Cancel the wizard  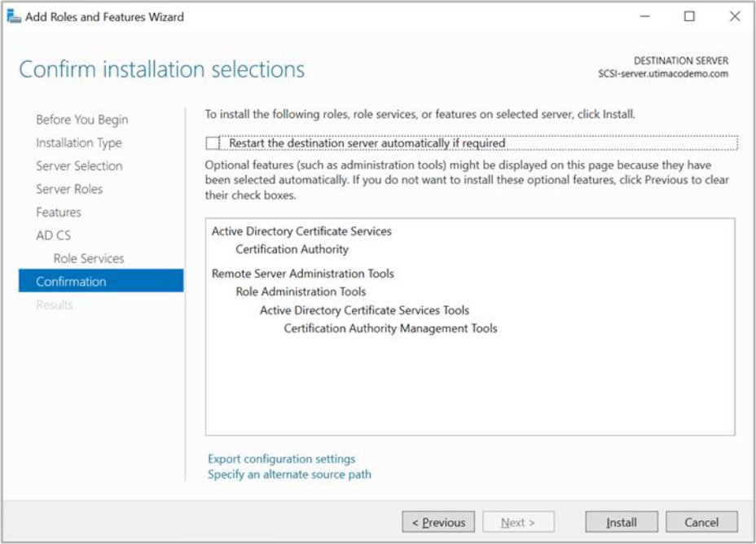click(701, 522)
